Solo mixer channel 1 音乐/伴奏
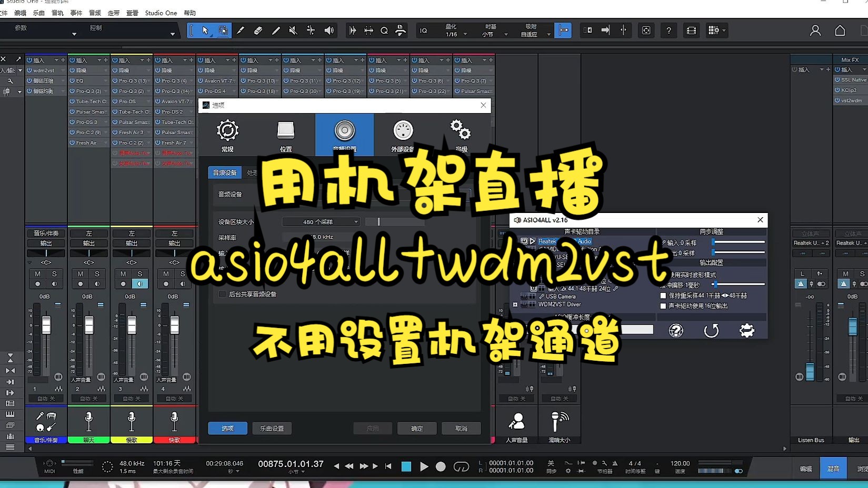The width and height of the screenshot is (868, 488). coord(54,274)
